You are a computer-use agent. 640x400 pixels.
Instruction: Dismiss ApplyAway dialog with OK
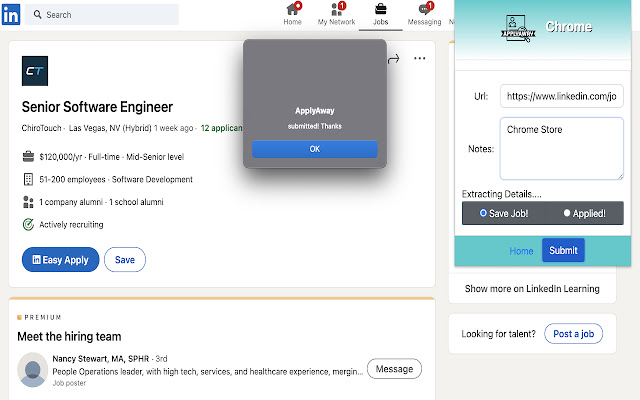point(315,149)
